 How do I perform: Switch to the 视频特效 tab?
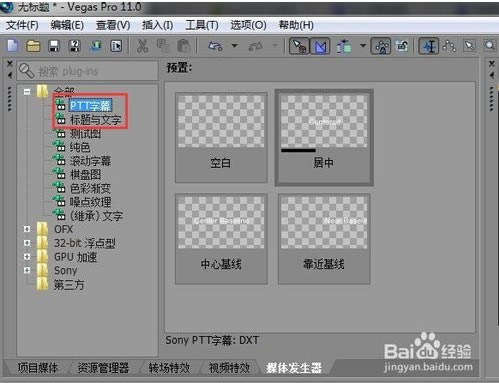click(229, 368)
